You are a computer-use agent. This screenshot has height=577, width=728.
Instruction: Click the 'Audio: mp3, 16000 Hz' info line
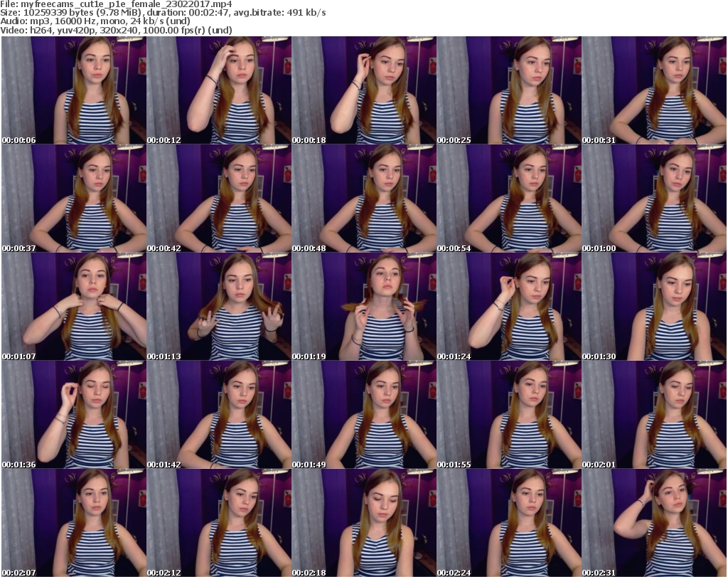pos(95,21)
